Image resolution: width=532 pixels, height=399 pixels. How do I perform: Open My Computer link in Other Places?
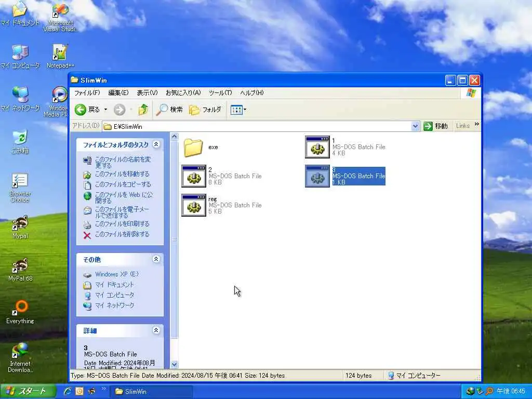click(x=114, y=295)
